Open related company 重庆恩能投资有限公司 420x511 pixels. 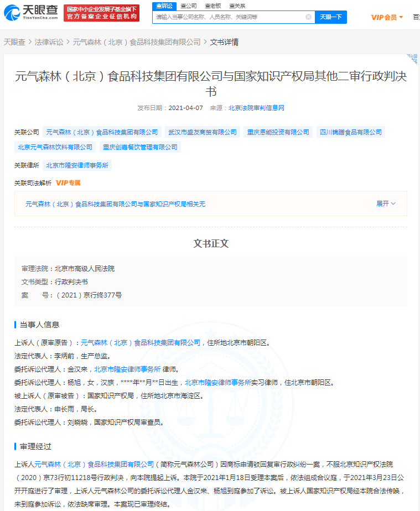click(x=278, y=132)
